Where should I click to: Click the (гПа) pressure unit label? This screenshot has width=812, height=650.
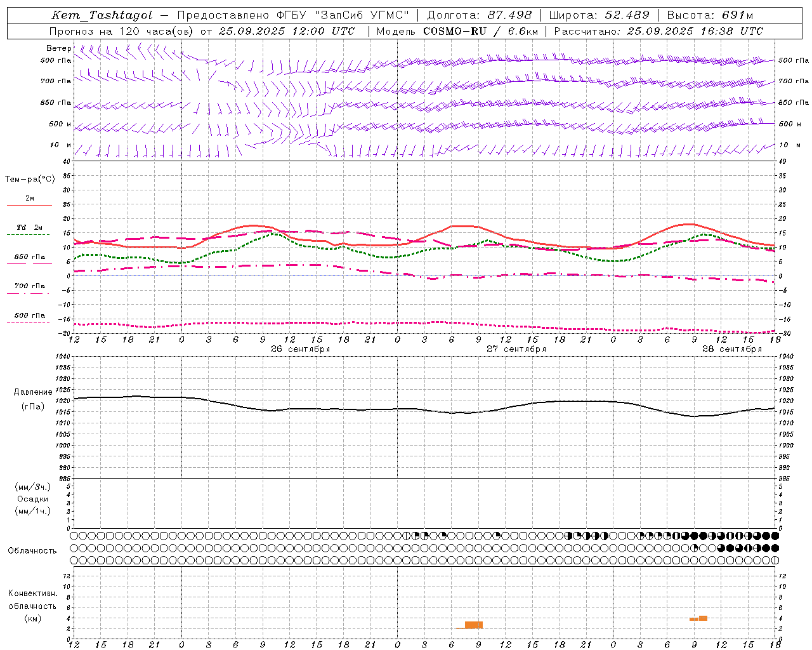33,407
